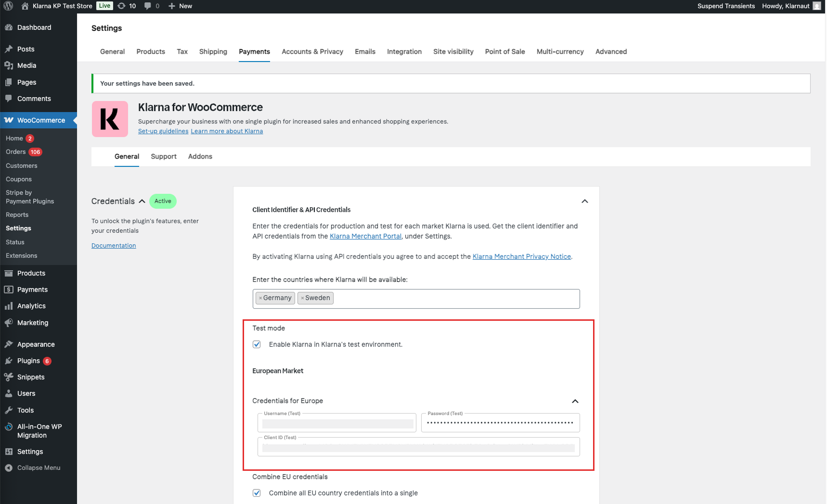This screenshot has width=827, height=504.
Task: Click the Marketing megaphone icon
Action: coord(9,323)
